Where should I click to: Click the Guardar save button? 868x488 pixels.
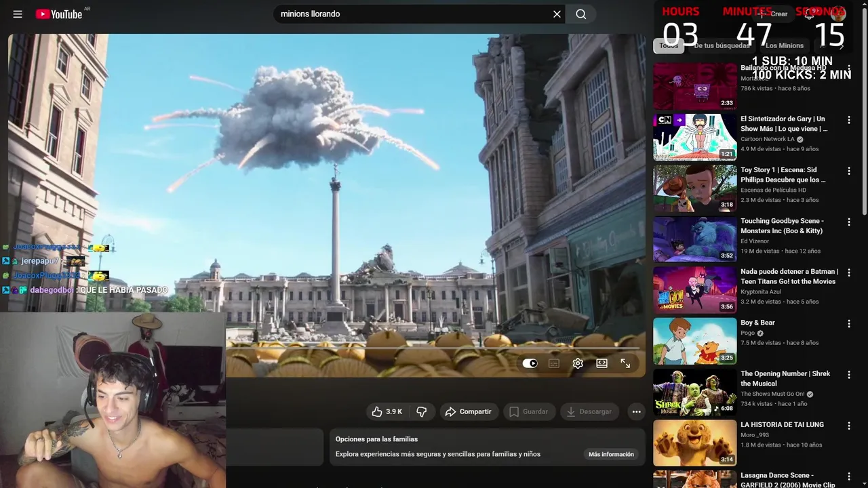528,411
